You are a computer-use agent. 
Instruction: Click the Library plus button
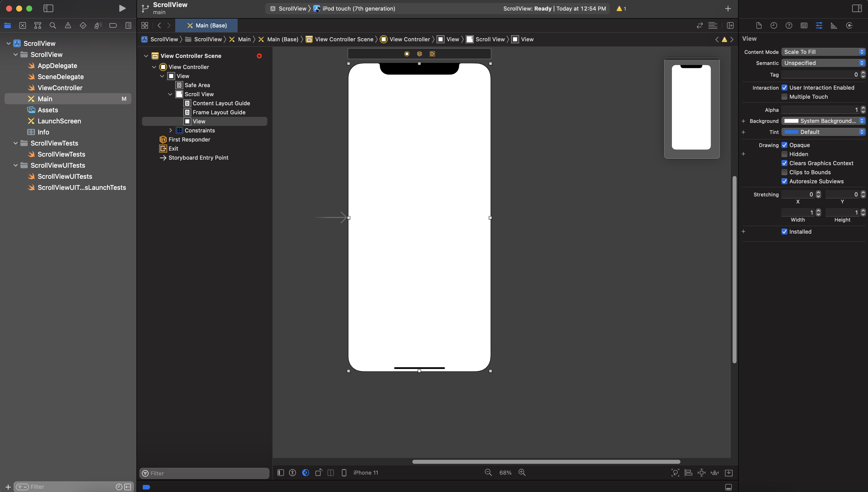(x=728, y=9)
